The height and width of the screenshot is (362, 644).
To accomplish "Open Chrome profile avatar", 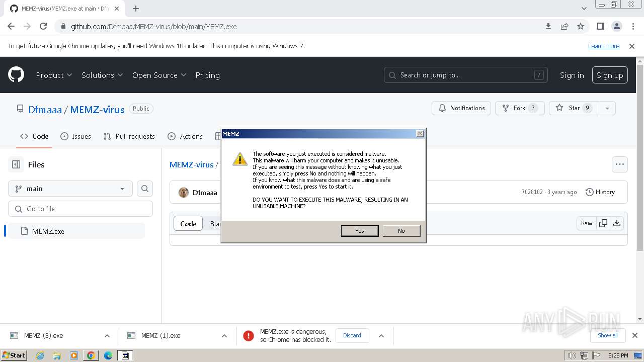I will click(x=617, y=26).
